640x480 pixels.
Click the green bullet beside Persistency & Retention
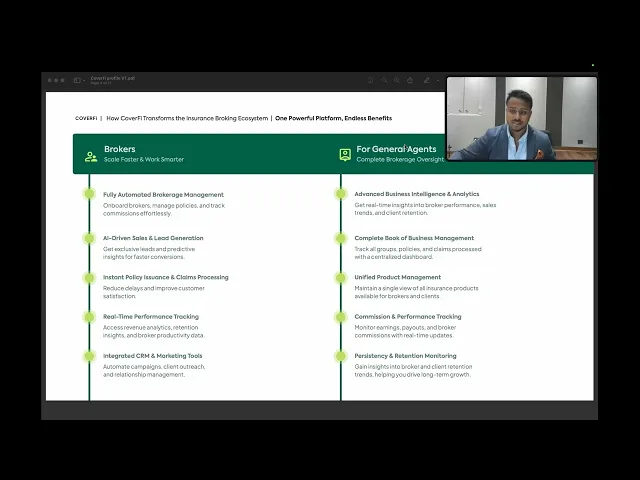coord(341,356)
